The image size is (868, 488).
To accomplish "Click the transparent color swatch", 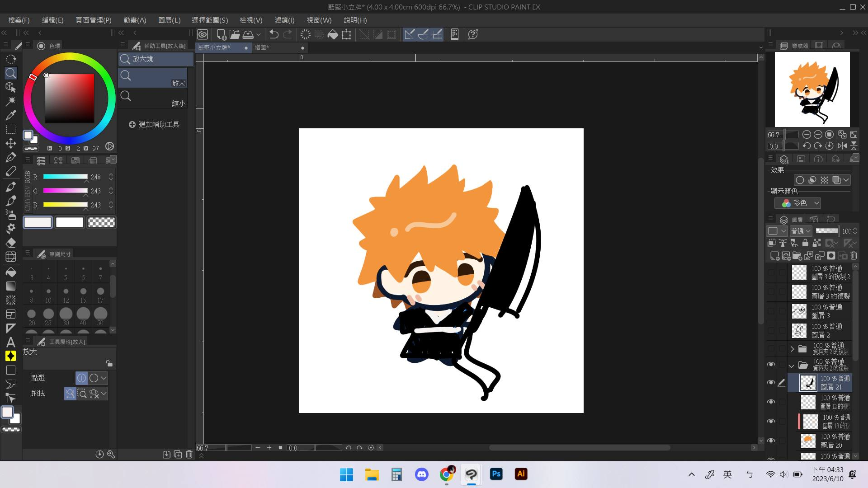I will click(x=101, y=222).
